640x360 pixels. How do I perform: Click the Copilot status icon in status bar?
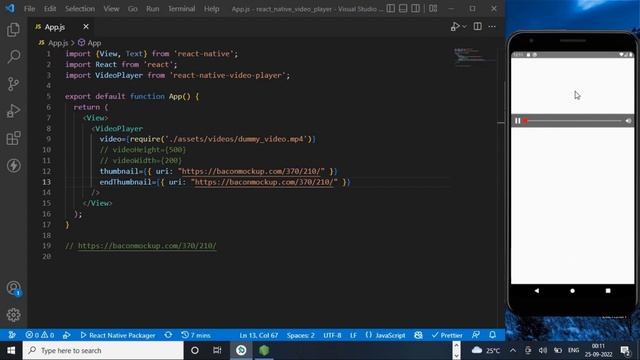(418, 335)
